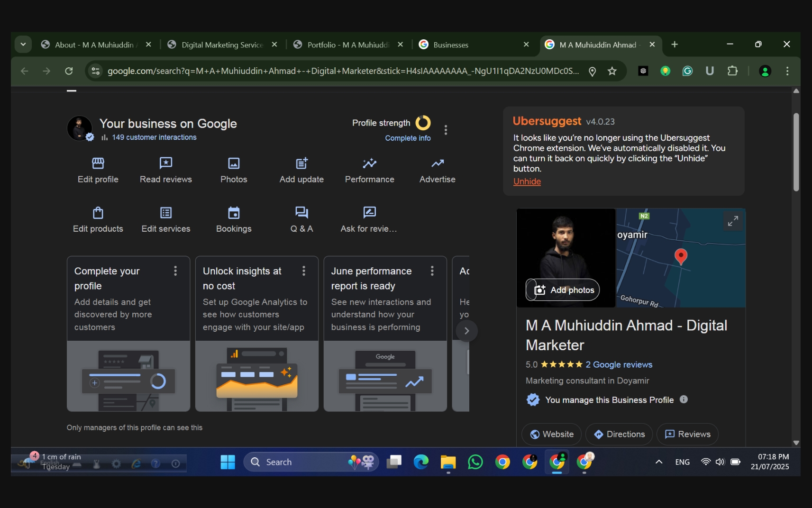812x508 pixels.
Task: Open the Performance icon
Action: (x=370, y=163)
